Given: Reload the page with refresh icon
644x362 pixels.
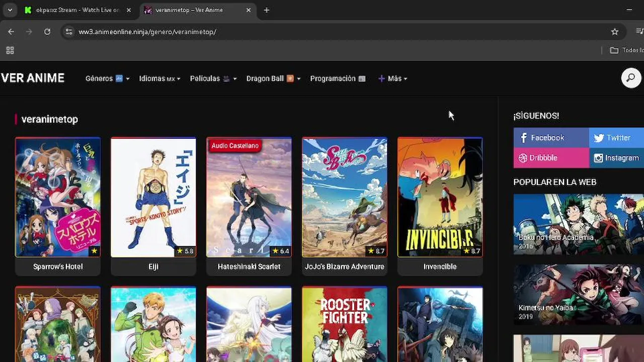Looking at the screenshot, I should coord(47,32).
